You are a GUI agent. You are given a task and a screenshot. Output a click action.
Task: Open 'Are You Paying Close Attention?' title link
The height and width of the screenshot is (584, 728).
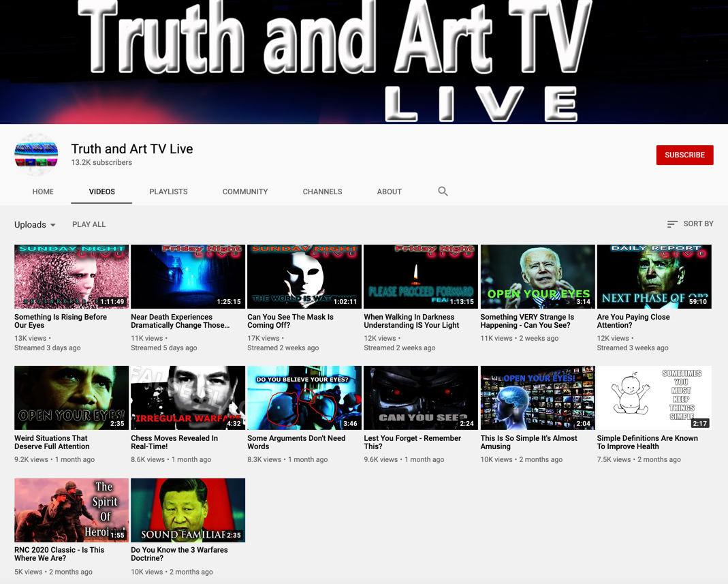click(633, 321)
